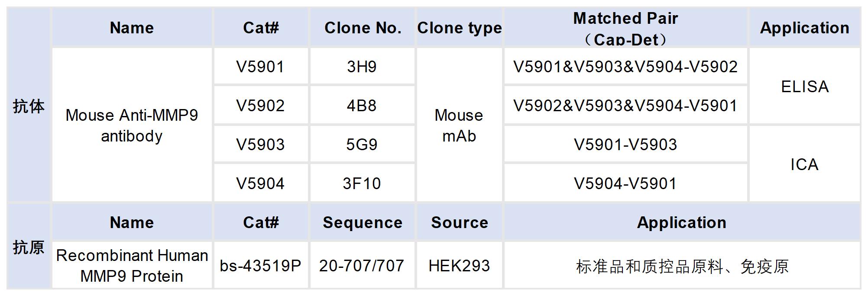Viewport: 868px width, 296px height.
Task: Click the 4B8 clone cell
Action: point(362,106)
